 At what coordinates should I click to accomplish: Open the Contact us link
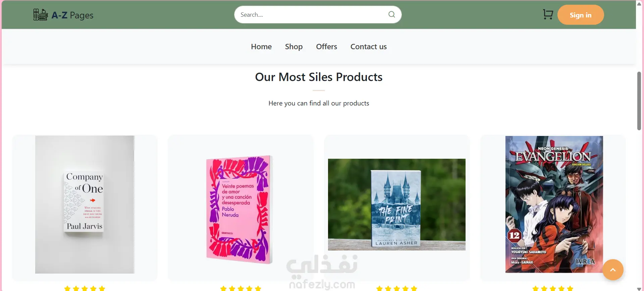[x=369, y=47]
